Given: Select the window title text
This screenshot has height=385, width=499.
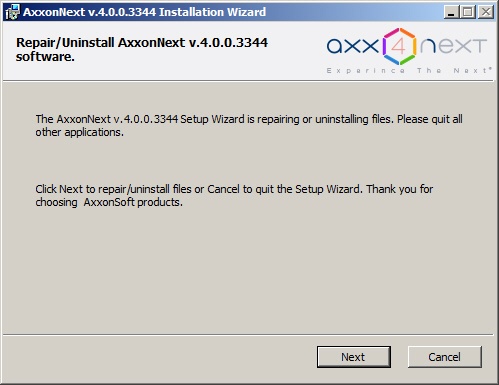Looking at the screenshot, I should tap(144, 12).
